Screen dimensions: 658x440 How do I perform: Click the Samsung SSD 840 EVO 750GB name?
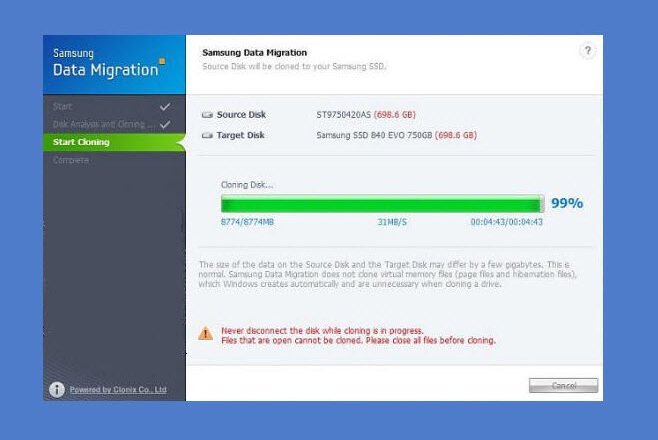pyautogui.click(x=374, y=135)
